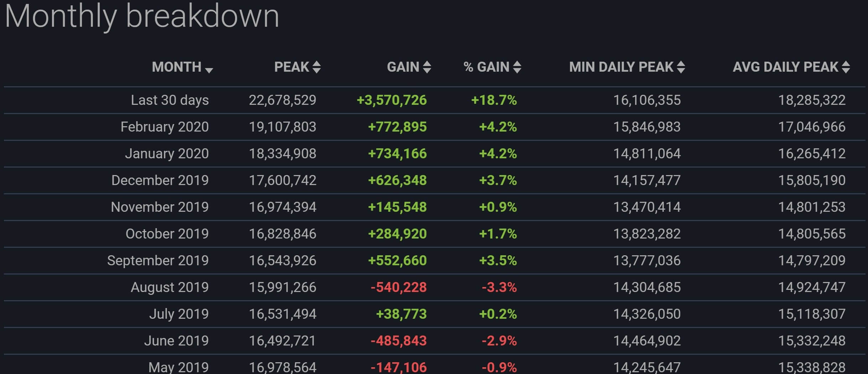The height and width of the screenshot is (374, 868).
Task: Click the 22,678,529 peak value
Action: coord(282,100)
